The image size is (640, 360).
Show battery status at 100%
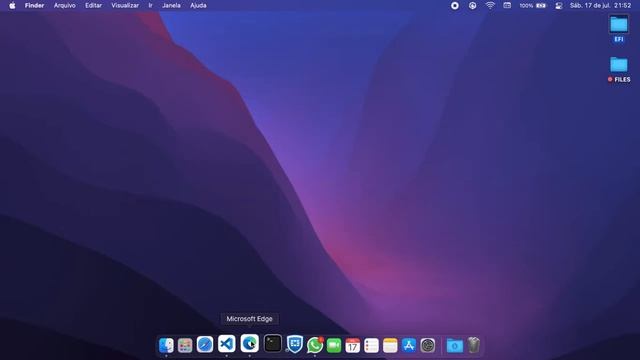[x=533, y=6]
